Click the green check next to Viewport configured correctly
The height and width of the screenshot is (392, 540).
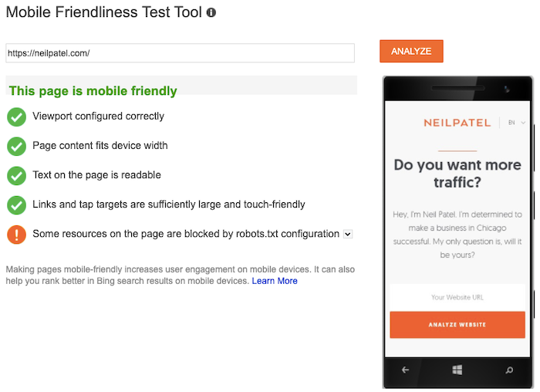tap(16, 117)
